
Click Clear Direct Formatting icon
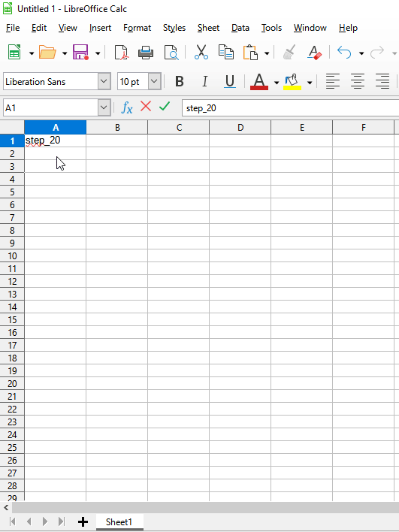[314, 53]
